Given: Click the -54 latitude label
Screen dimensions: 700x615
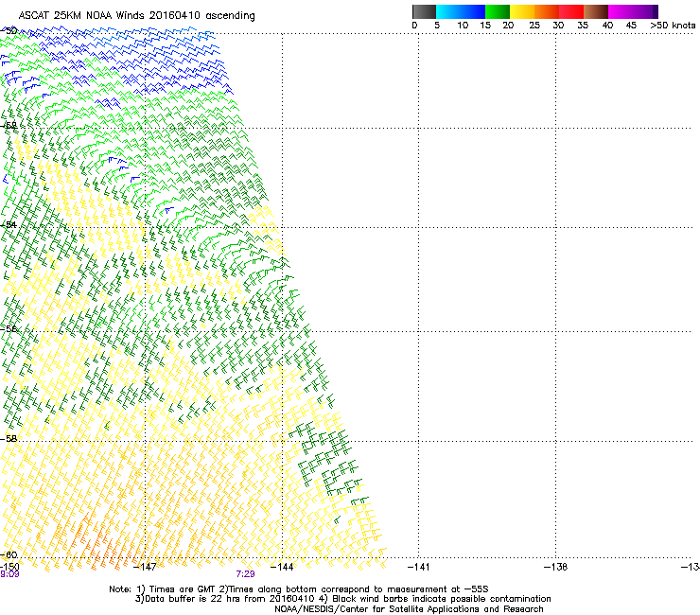Looking at the screenshot, I should [9, 224].
